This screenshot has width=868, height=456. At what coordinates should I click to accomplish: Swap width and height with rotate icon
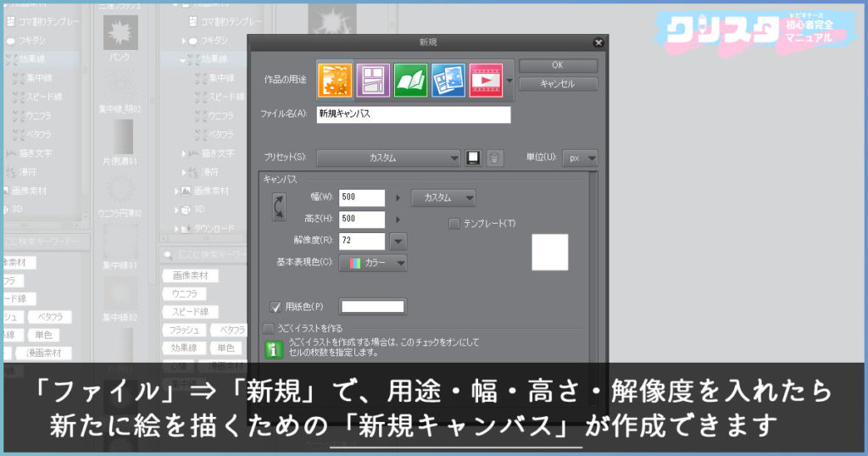pos(279,207)
